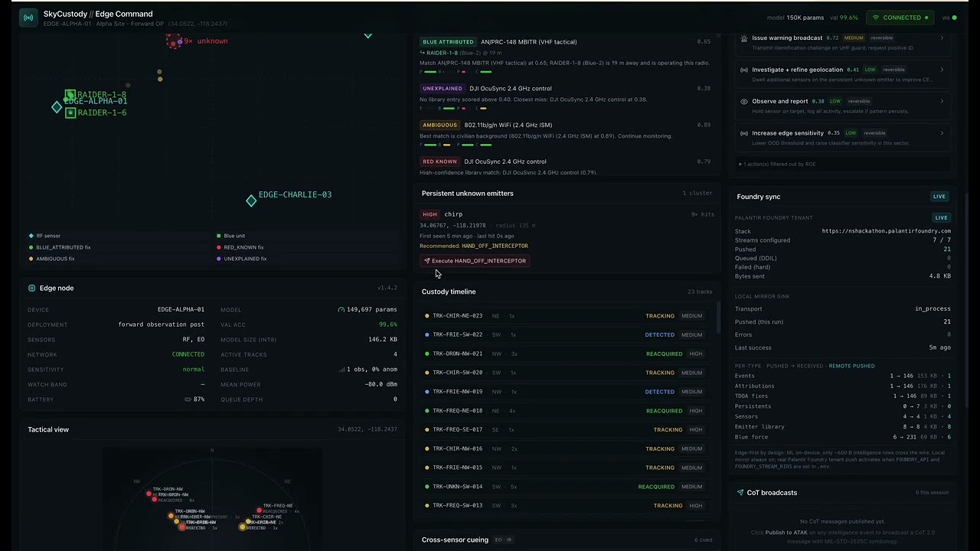Click the in_process transport value
The width and height of the screenshot is (980, 551).
coord(933,309)
